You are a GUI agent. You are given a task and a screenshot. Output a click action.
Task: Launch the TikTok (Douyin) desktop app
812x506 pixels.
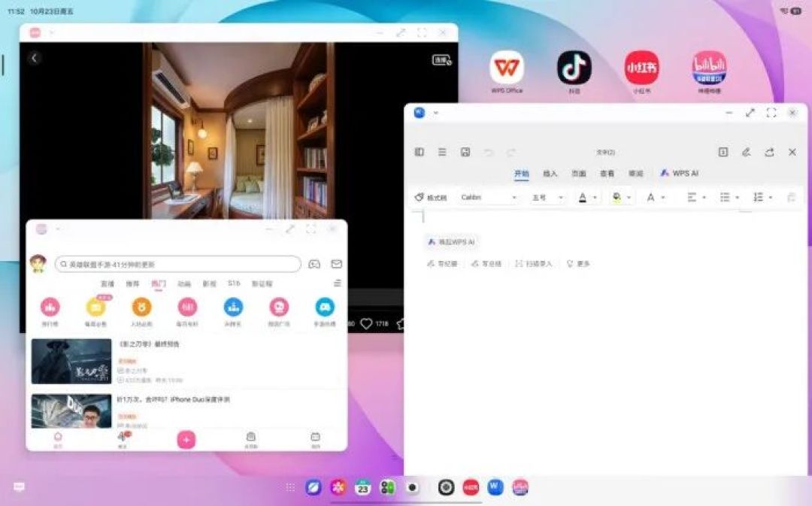coord(574,68)
